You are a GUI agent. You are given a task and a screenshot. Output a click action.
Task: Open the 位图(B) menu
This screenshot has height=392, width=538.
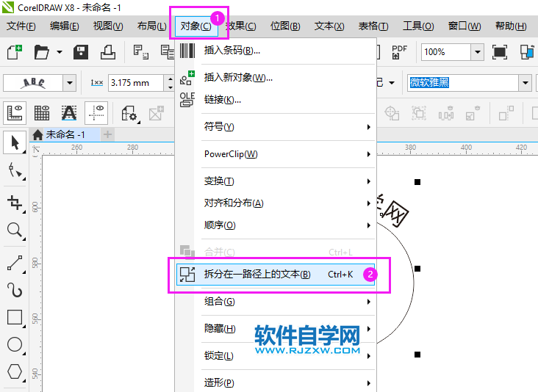point(285,26)
